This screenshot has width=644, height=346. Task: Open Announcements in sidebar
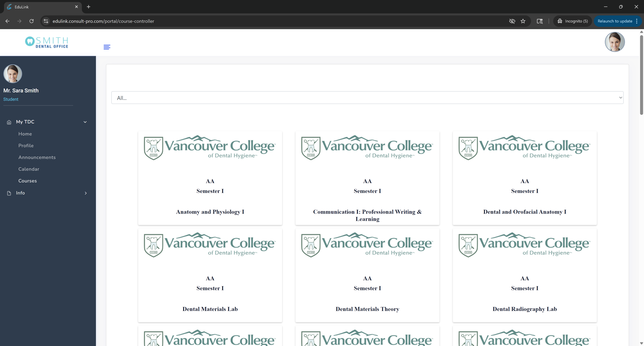[x=37, y=157]
